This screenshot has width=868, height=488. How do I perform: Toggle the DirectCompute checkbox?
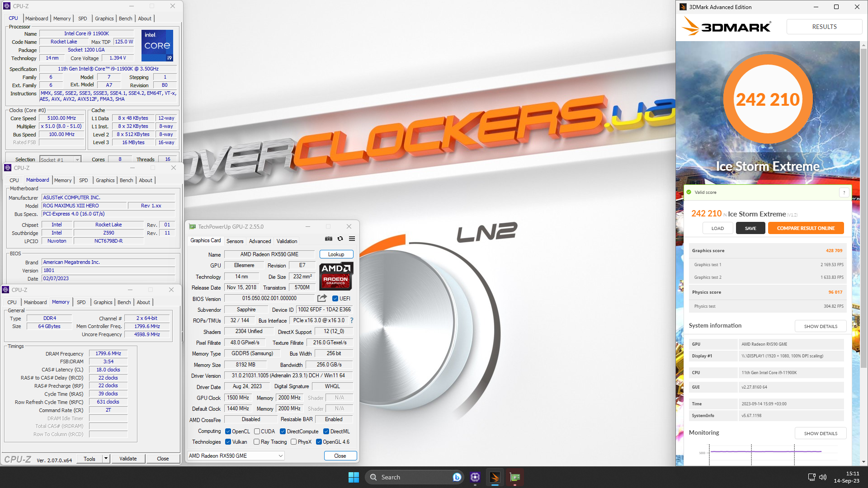point(283,432)
